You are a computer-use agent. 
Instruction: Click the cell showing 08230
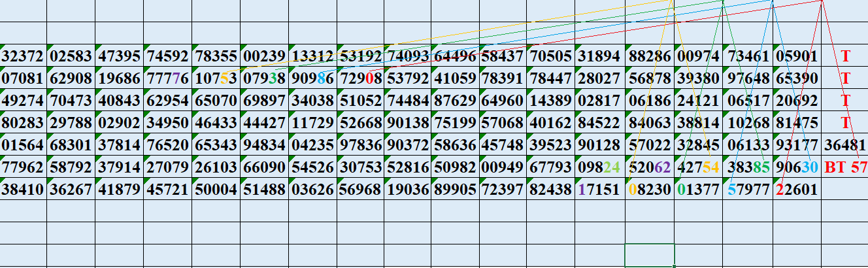point(650,190)
